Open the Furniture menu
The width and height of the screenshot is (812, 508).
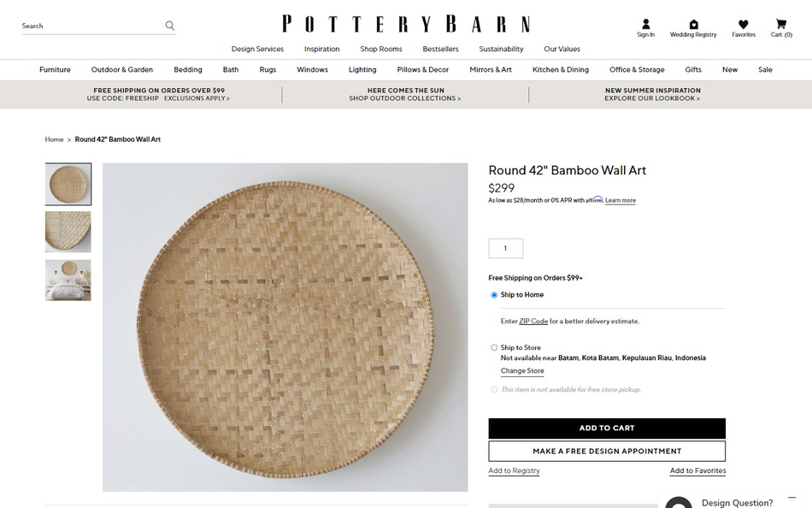(x=55, y=70)
